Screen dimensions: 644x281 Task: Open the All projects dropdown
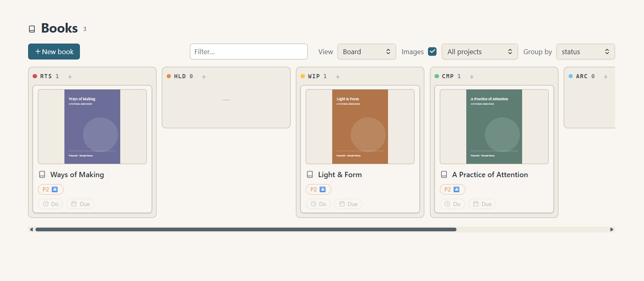point(480,52)
